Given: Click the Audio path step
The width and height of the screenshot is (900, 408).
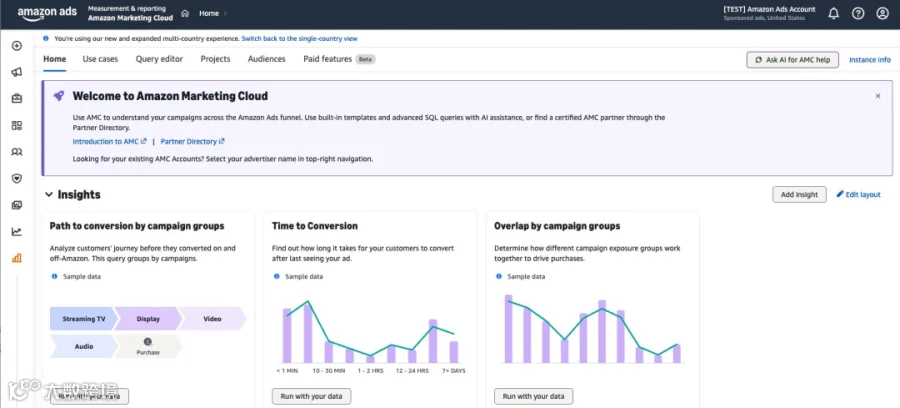Looking at the screenshot, I should coord(84,347).
